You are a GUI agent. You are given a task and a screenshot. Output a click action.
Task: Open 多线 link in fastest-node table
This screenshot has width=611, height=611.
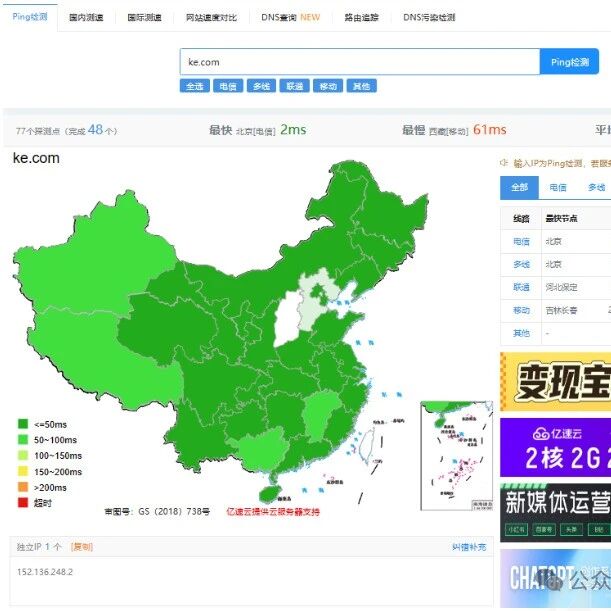point(521,265)
